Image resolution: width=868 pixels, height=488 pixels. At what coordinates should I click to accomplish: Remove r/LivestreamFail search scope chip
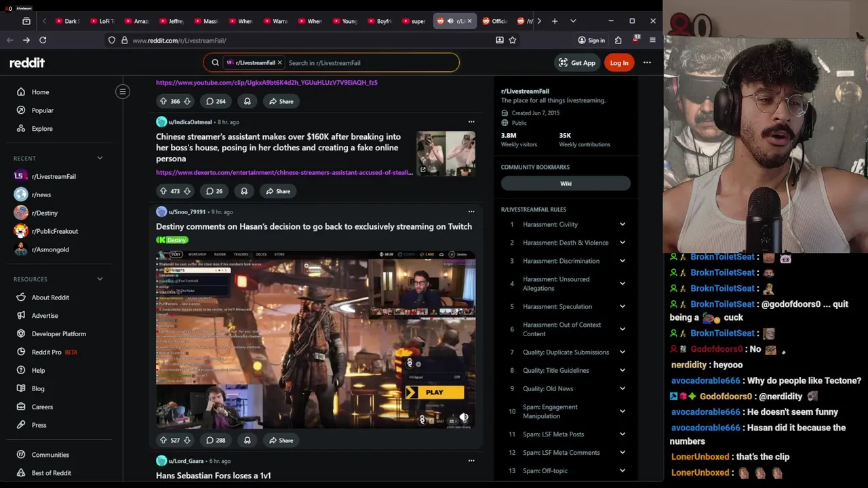pos(279,62)
